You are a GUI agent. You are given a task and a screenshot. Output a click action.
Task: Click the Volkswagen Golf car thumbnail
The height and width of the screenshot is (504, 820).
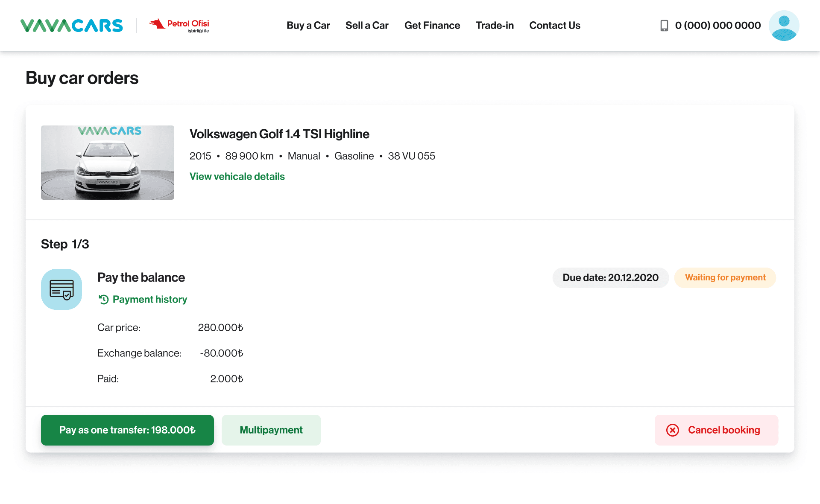coord(108,163)
